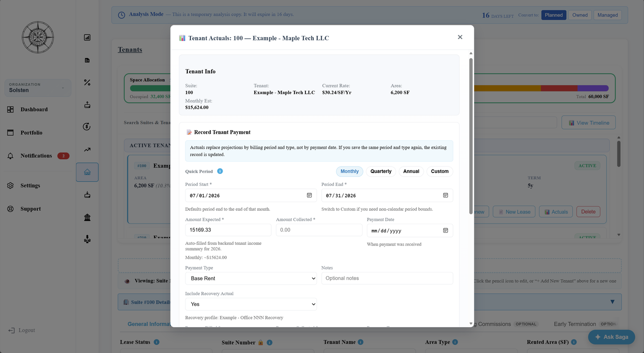This screenshot has height=353, width=644.
Task: Click the Amount Collected input field
Action: (319, 230)
